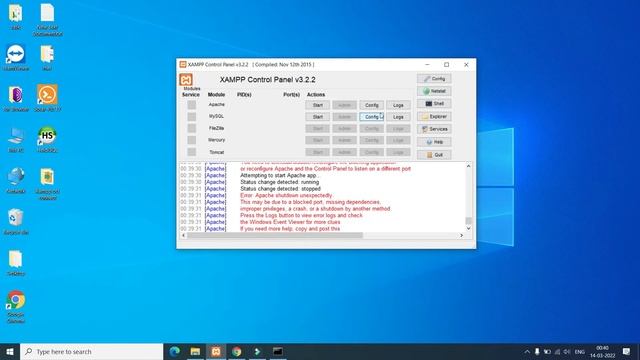View Apache Logs
Viewport: 640px width, 360px height.
[x=398, y=105]
